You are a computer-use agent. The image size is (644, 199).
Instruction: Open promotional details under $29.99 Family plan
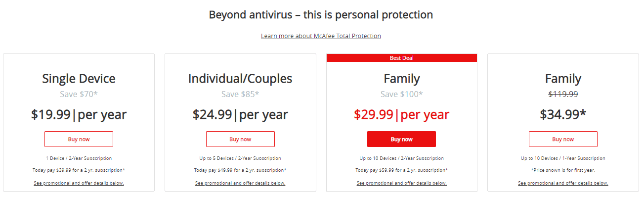coord(401,183)
